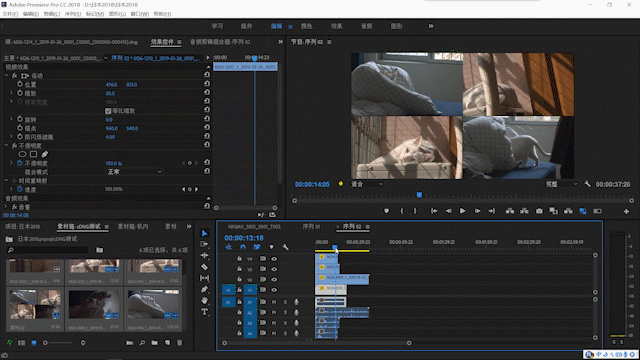Open the Edit menu

click(x=31, y=14)
